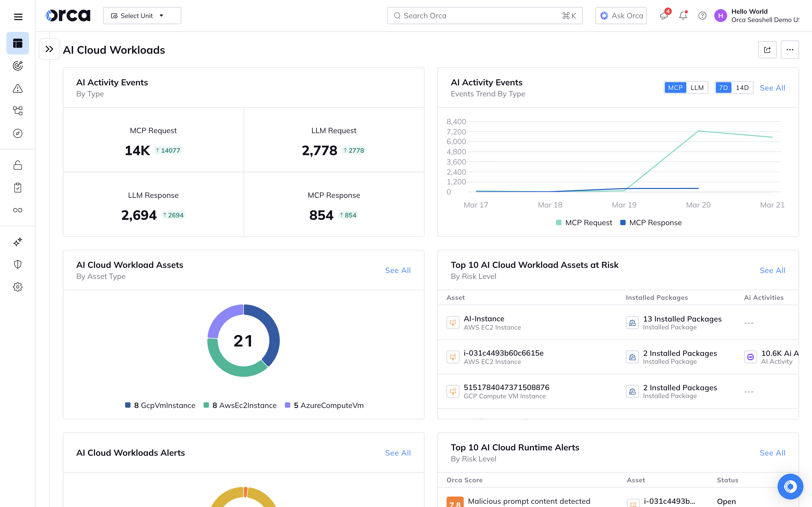Screen dimensions: 812x507
Task: Open the Select Unit dropdown
Action: tap(142, 15)
